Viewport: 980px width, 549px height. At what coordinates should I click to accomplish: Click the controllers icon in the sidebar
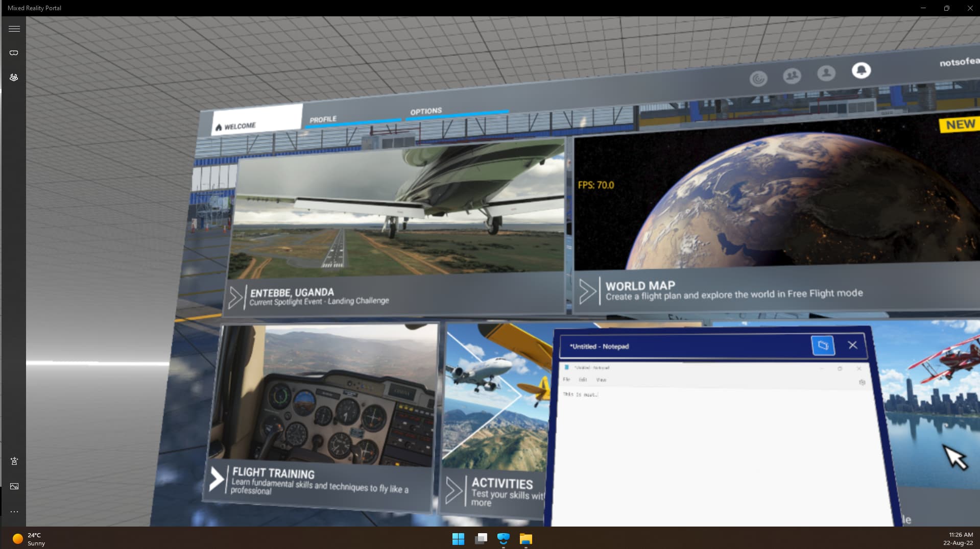14,78
